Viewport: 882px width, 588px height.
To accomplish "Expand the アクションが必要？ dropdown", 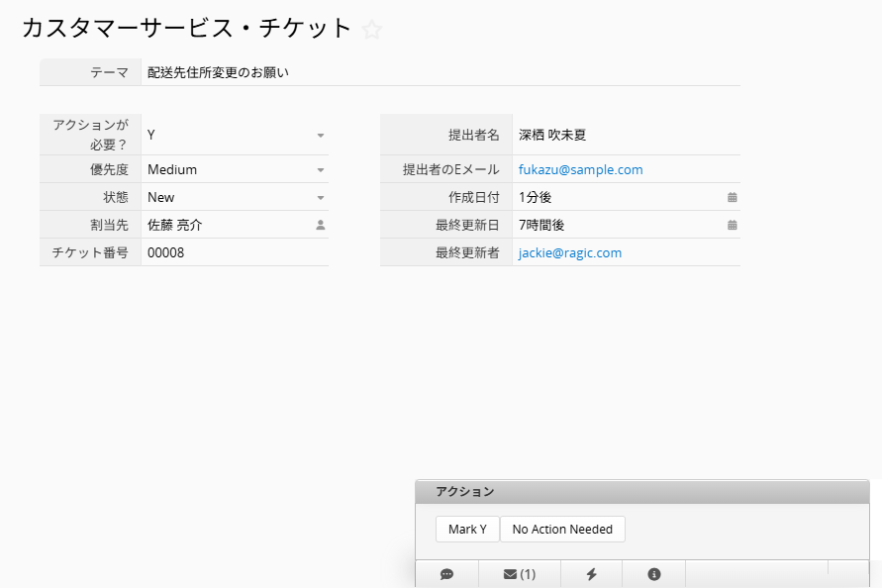I will tap(321, 135).
